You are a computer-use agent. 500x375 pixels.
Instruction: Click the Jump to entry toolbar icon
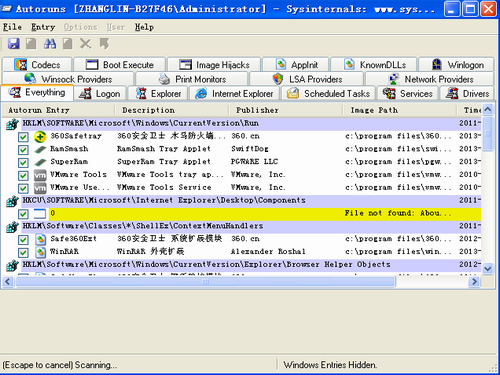click(104, 44)
